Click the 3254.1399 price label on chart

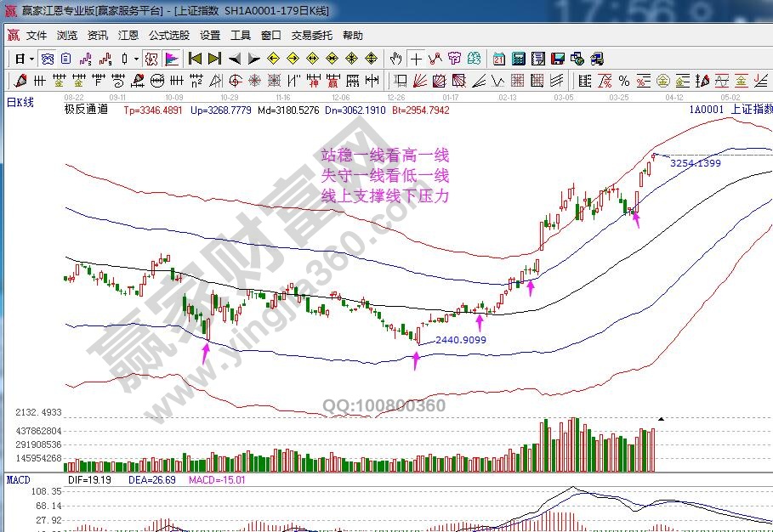(695, 162)
